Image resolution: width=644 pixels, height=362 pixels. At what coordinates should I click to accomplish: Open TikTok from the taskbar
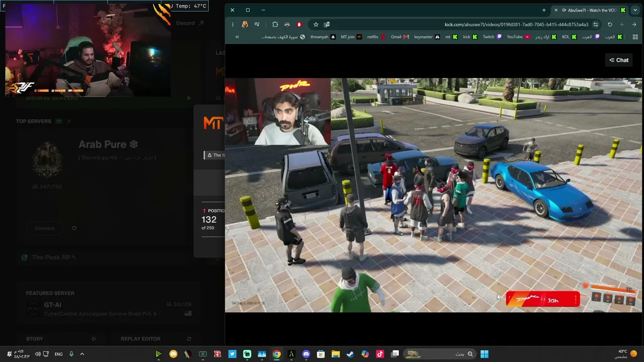point(380,354)
